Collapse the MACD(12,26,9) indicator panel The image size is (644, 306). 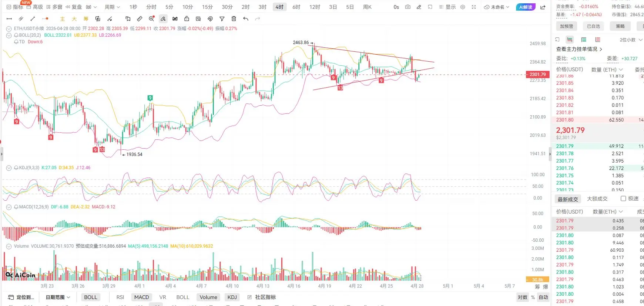click(9, 207)
